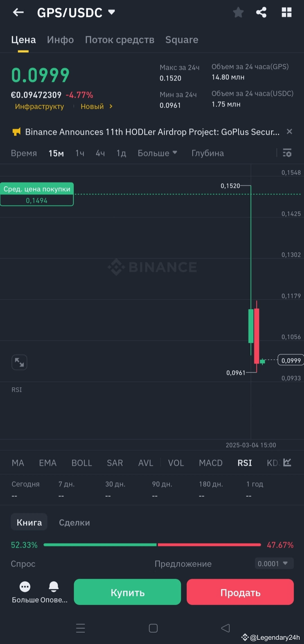304x644 pixels.
Task: Activate the MACD indicator
Action: (x=211, y=463)
